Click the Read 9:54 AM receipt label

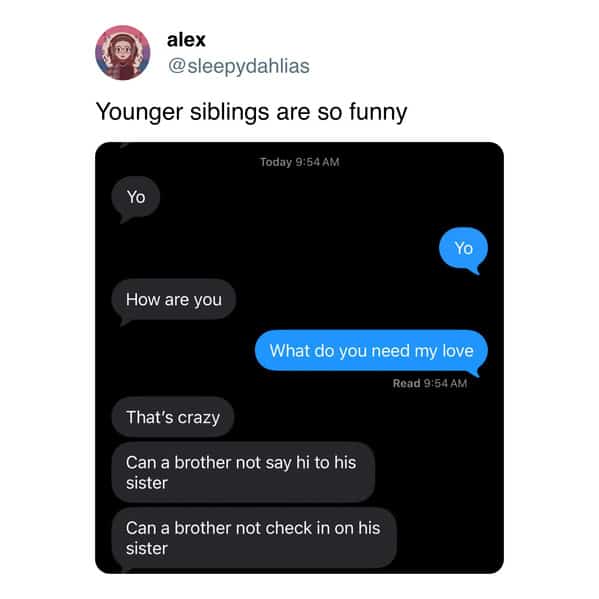pyautogui.click(x=430, y=383)
